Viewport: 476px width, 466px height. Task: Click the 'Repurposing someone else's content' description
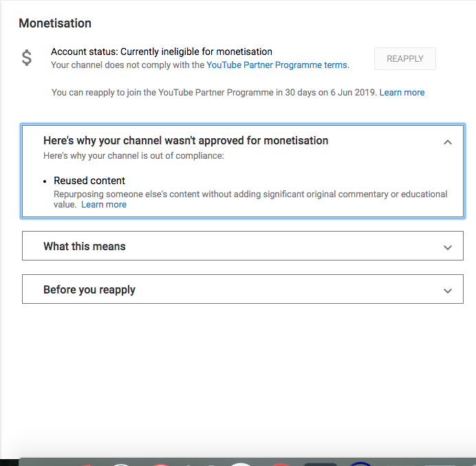pos(250,199)
